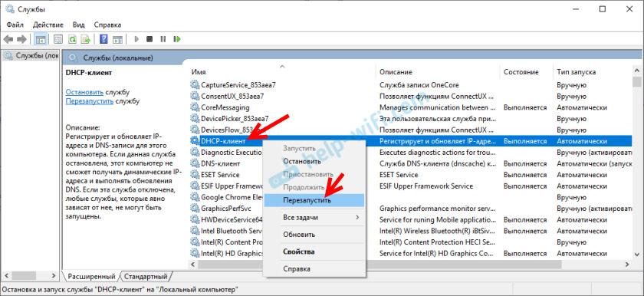Click gear icon of ESET Service row
Screen dimensions: 644x296
coord(194,175)
